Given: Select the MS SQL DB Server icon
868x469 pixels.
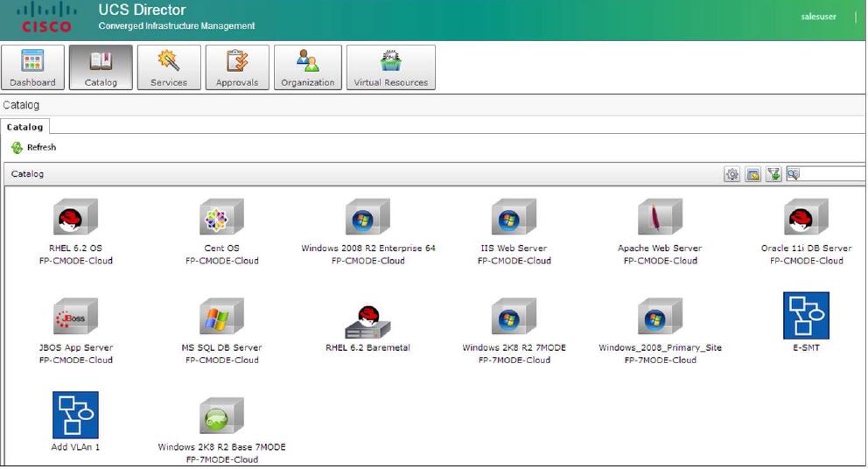Looking at the screenshot, I should [x=221, y=316].
